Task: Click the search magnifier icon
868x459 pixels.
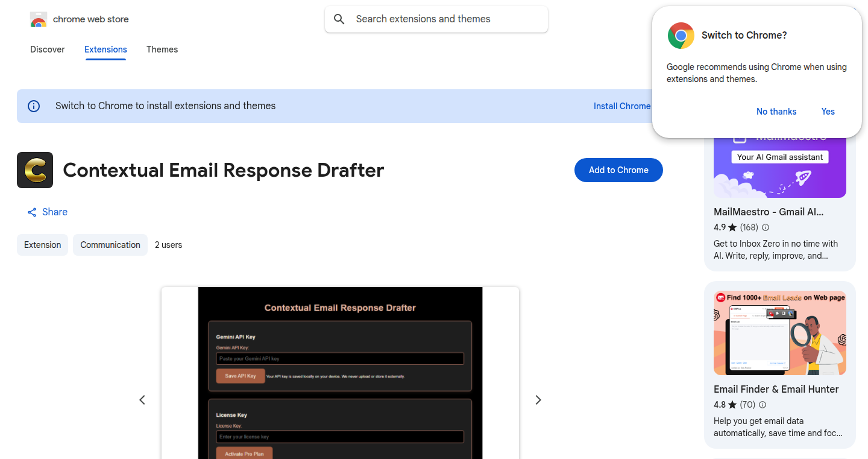Action: pos(339,19)
